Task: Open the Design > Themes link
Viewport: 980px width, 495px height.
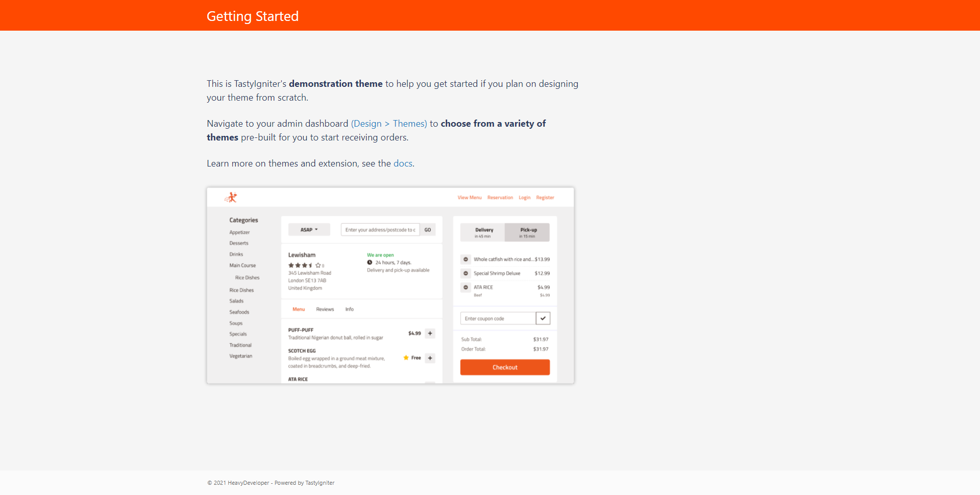Action: 389,124
